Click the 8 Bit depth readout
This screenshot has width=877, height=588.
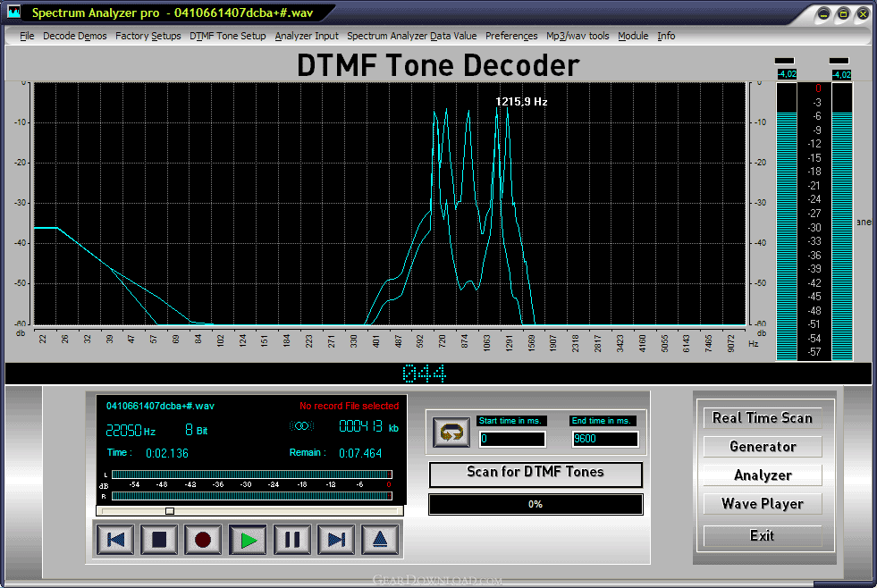pos(197,430)
